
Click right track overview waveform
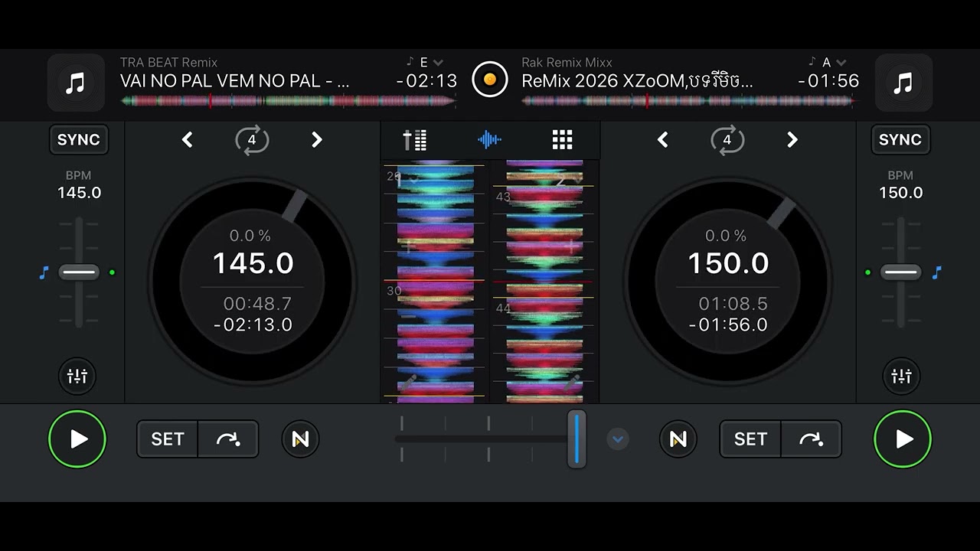(x=689, y=101)
